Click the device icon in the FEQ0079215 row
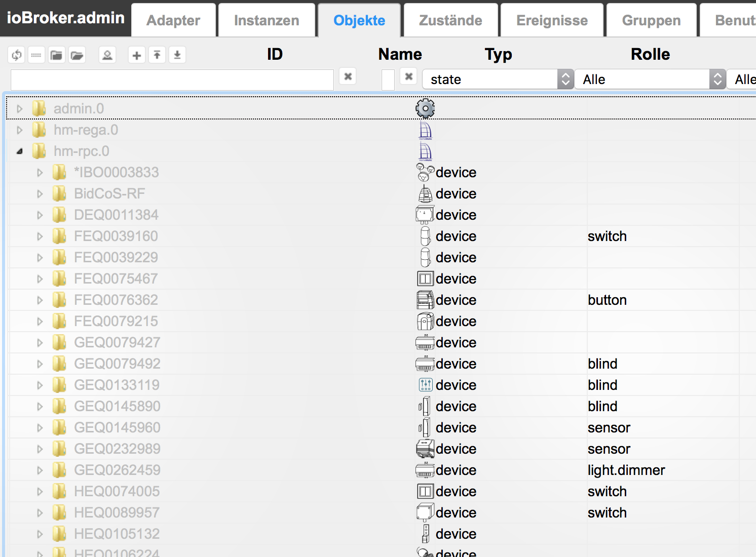756x557 pixels. coord(426,322)
